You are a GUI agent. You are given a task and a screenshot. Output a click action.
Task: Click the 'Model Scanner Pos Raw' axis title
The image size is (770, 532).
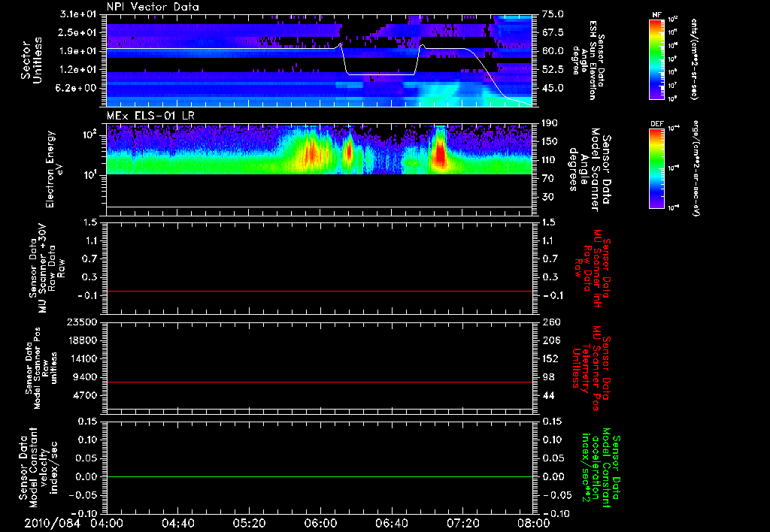41,367
